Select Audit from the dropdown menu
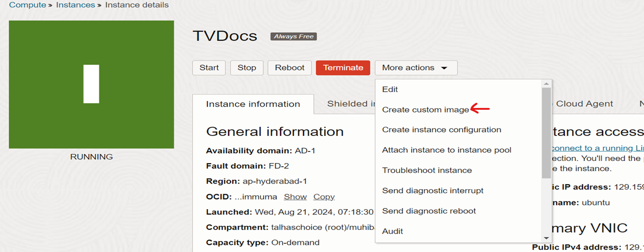644x252 pixels. pos(392,231)
